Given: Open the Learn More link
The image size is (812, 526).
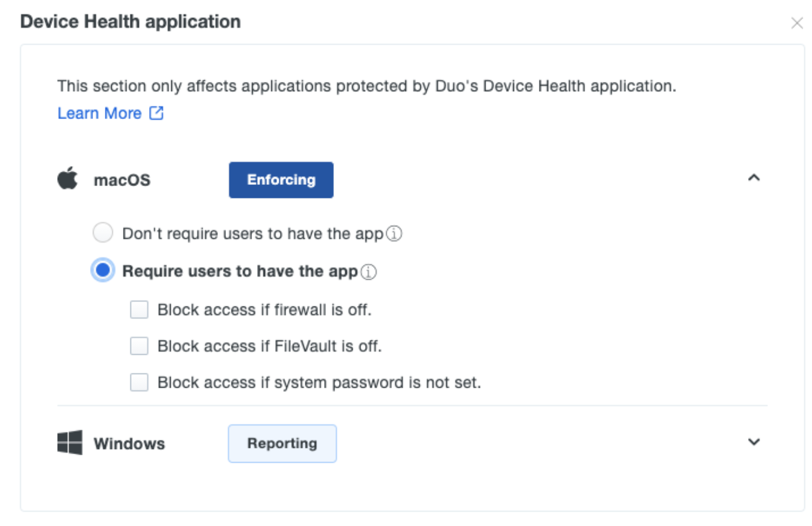Looking at the screenshot, I should (x=100, y=113).
